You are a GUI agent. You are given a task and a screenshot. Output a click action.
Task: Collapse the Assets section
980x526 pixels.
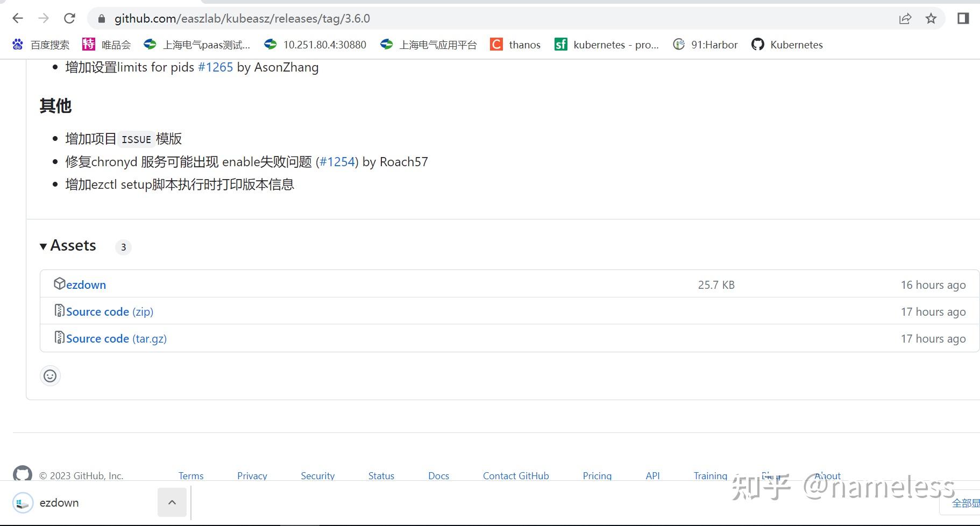(x=44, y=246)
